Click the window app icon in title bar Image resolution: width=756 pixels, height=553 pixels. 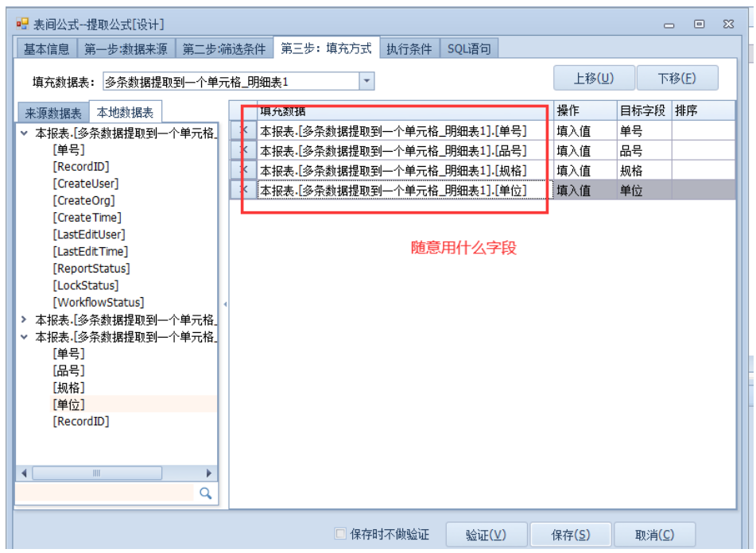pos(22,25)
